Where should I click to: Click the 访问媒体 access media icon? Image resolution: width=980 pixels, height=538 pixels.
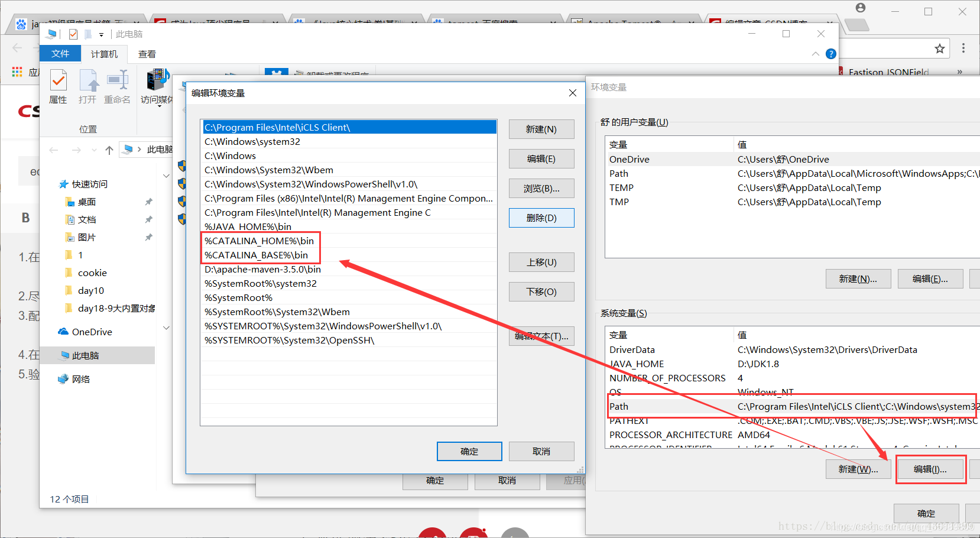coord(157,87)
